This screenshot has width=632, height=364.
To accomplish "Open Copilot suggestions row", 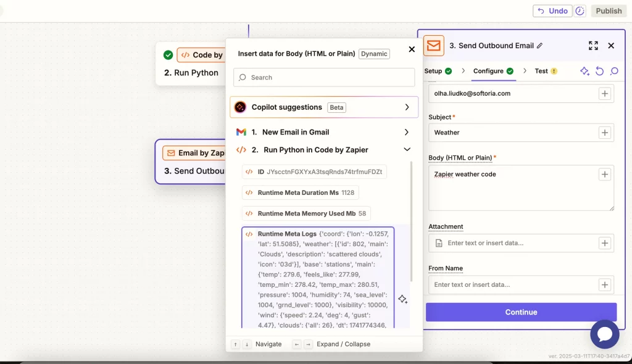I will 323,107.
